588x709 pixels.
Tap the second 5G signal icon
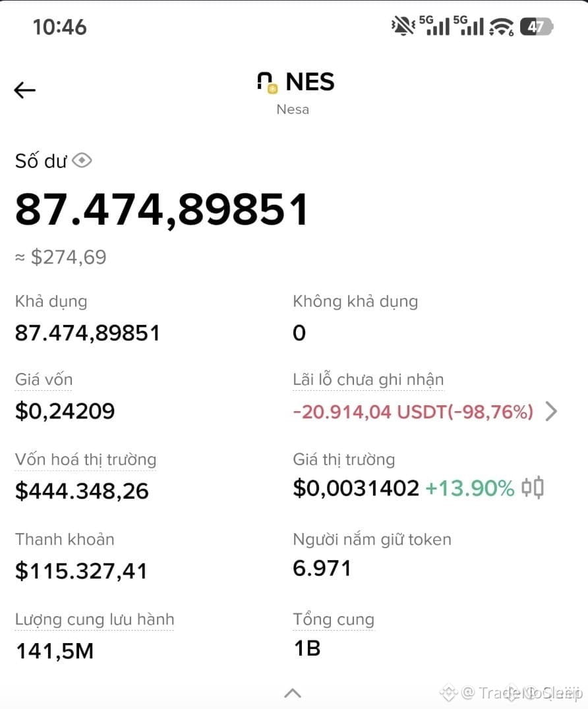(x=469, y=25)
